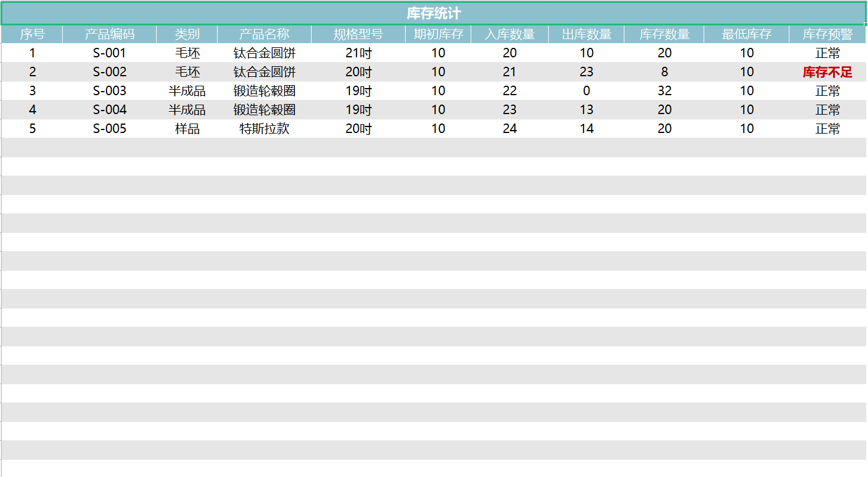
Task: Click the 出库数量 value 0
Action: [587, 91]
